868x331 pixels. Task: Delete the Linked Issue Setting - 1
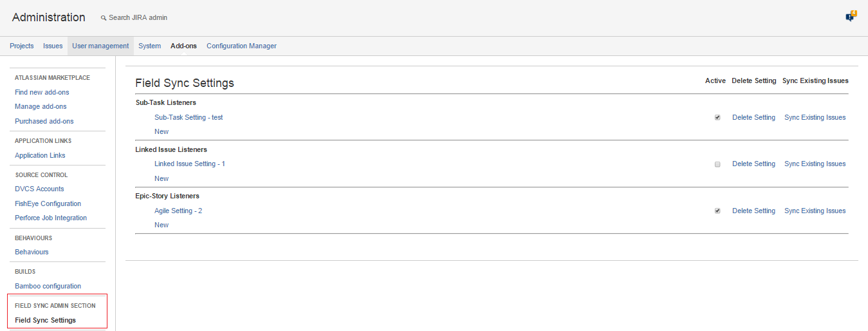pos(753,164)
